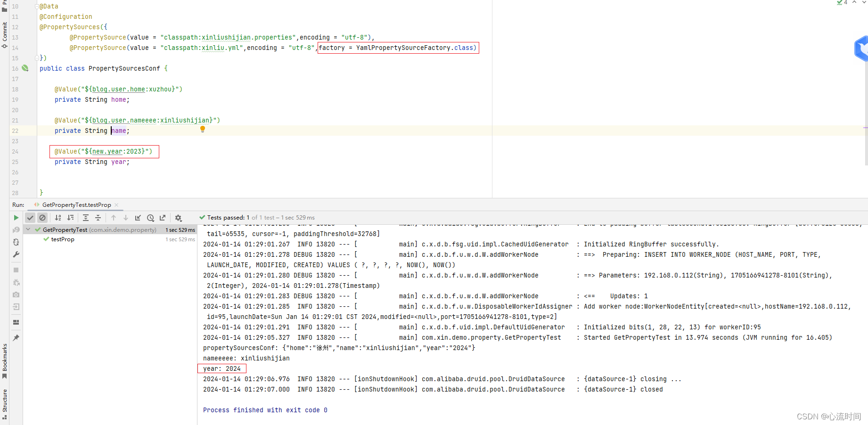The image size is (868, 425).
Task: Click classpath:xinliushijian.properties string
Action: pos(228,37)
